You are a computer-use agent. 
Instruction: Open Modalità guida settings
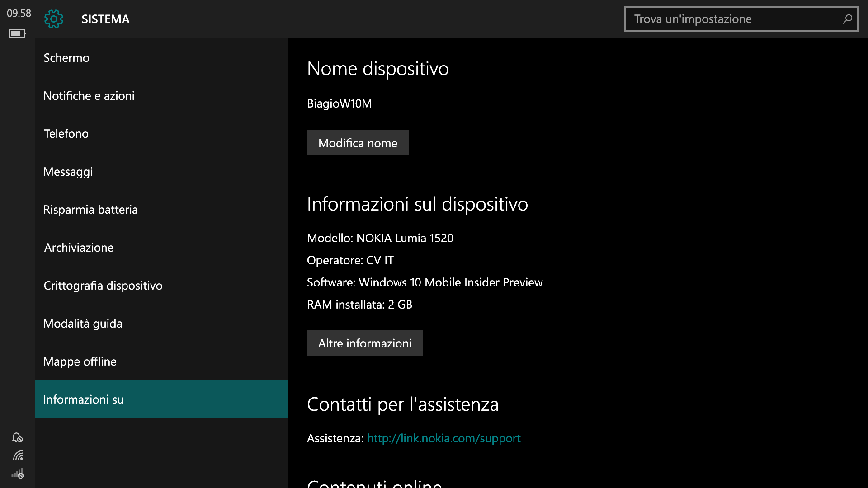click(x=161, y=324)
